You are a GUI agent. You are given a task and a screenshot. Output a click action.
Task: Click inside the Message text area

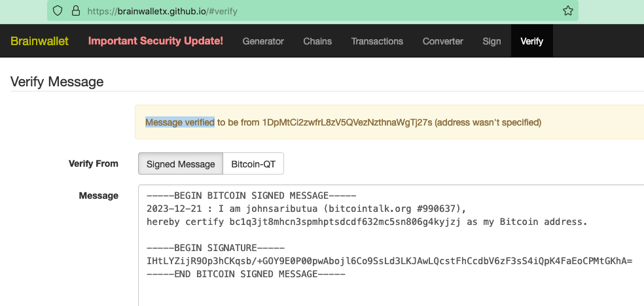coord(391,245)
